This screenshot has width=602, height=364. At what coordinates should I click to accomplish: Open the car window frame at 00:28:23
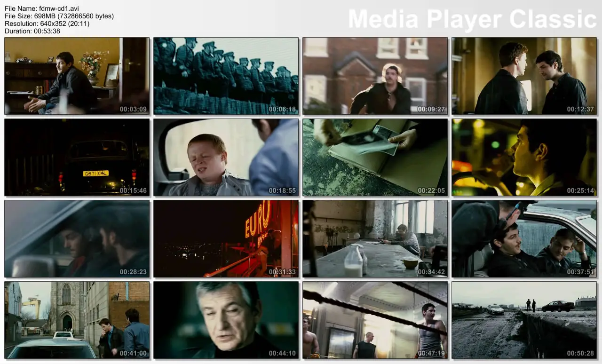pos(77,238)
